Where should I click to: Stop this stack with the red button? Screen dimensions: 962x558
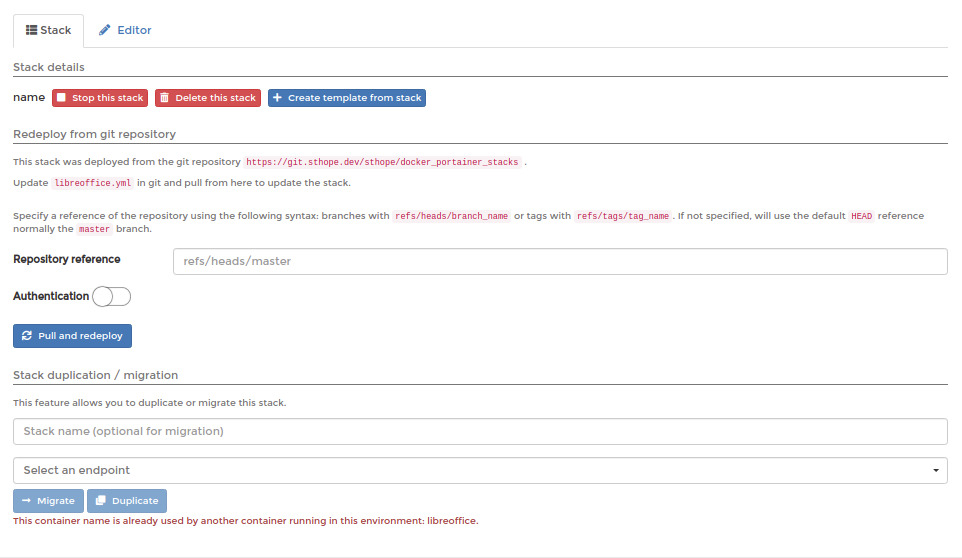[x=100, y=97]
